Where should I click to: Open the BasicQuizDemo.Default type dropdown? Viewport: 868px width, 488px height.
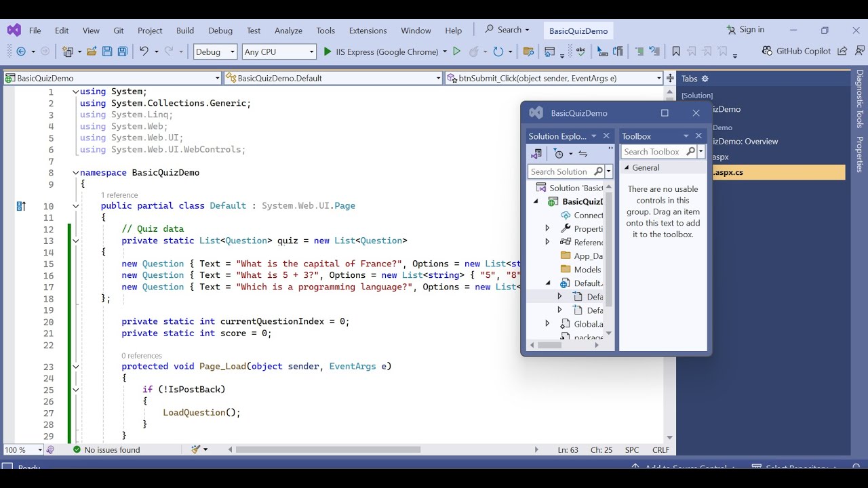tap(334, 78)
